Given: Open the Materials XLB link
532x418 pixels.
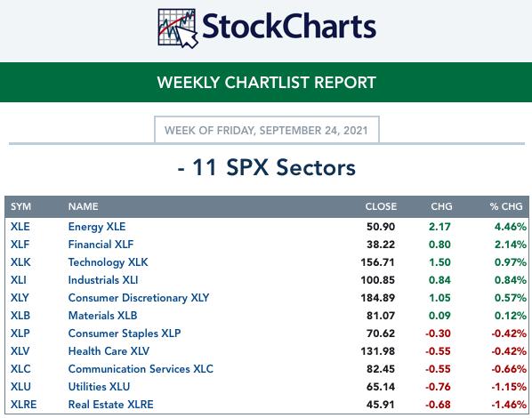Looking at the screenshot, I should pos(102,316).
